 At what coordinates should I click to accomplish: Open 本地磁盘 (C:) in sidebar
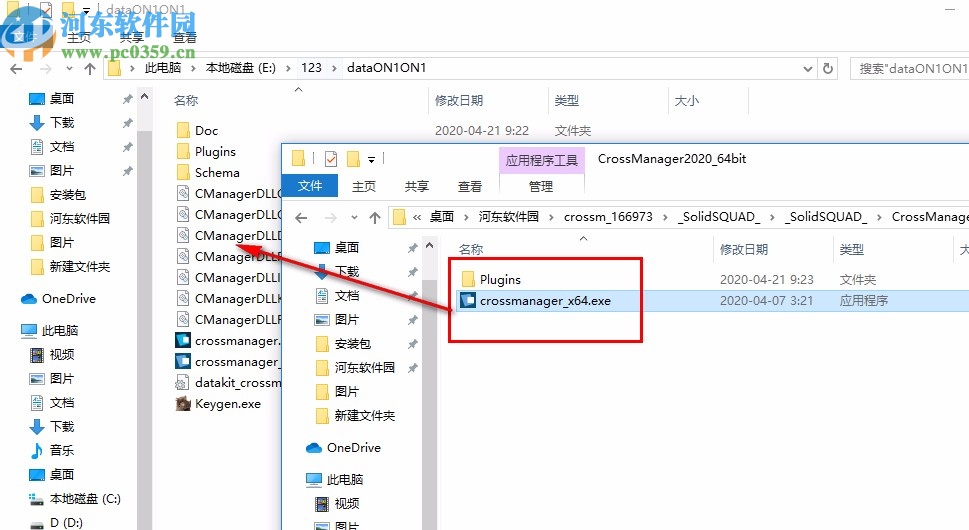75,498
